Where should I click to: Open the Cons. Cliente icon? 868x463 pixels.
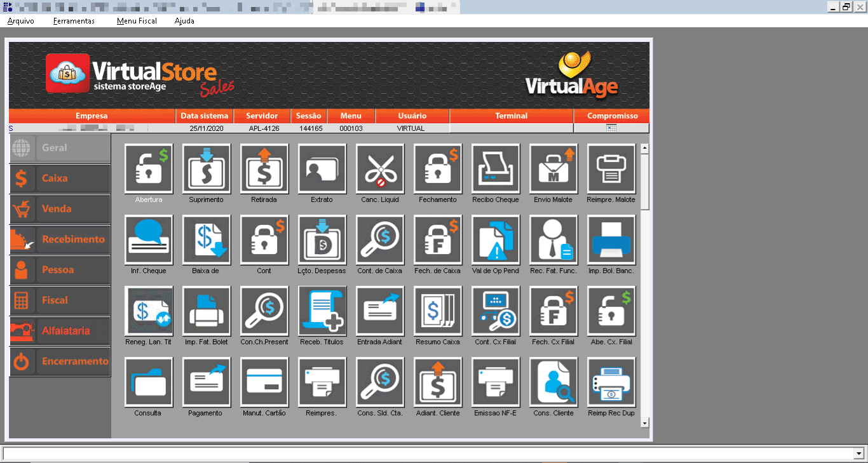553,382
